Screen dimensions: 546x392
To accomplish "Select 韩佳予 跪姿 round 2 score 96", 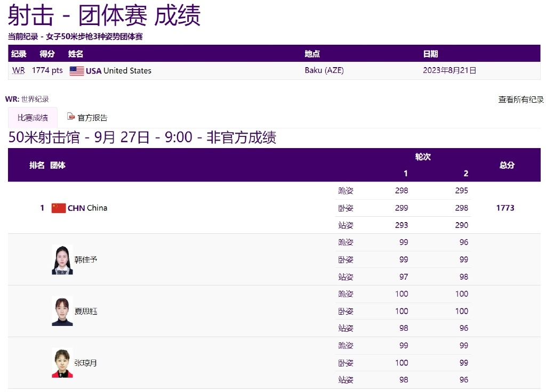I will pos(464,242).
